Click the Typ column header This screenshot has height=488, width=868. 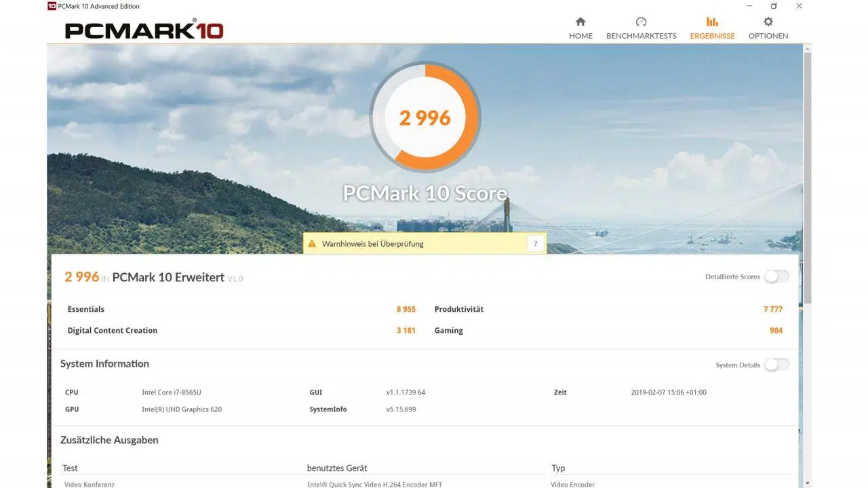(x=558, y=468)
